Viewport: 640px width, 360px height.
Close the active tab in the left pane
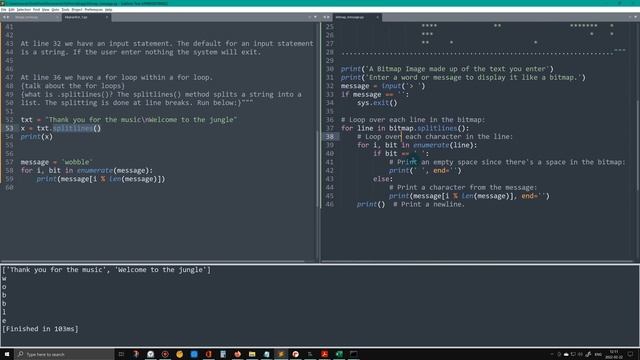click(x=107, y=17)
